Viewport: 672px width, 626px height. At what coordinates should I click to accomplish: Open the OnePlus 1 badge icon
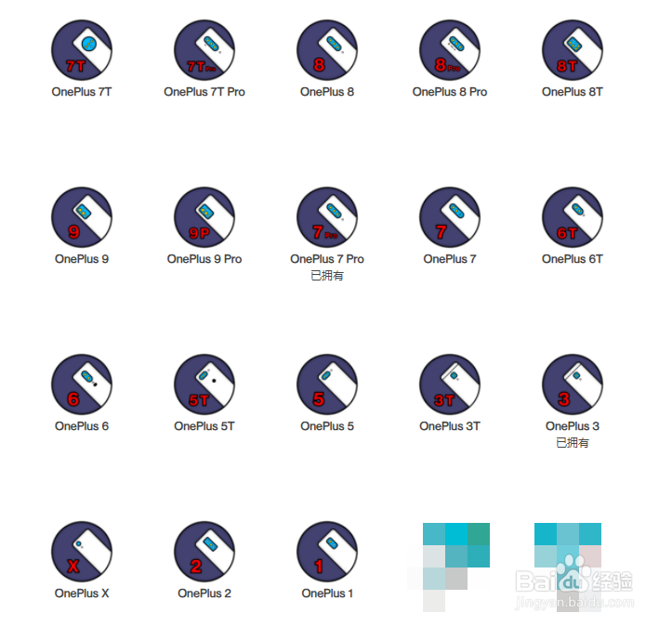[327, 552]
